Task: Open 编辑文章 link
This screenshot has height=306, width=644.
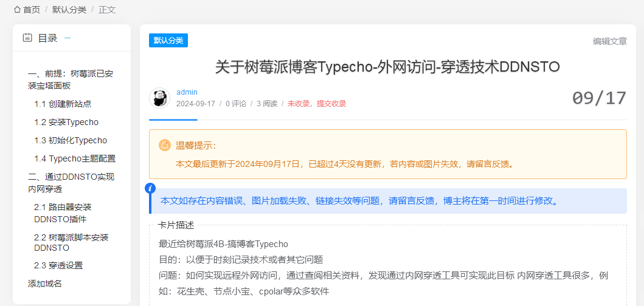Action: pos(610,41)
